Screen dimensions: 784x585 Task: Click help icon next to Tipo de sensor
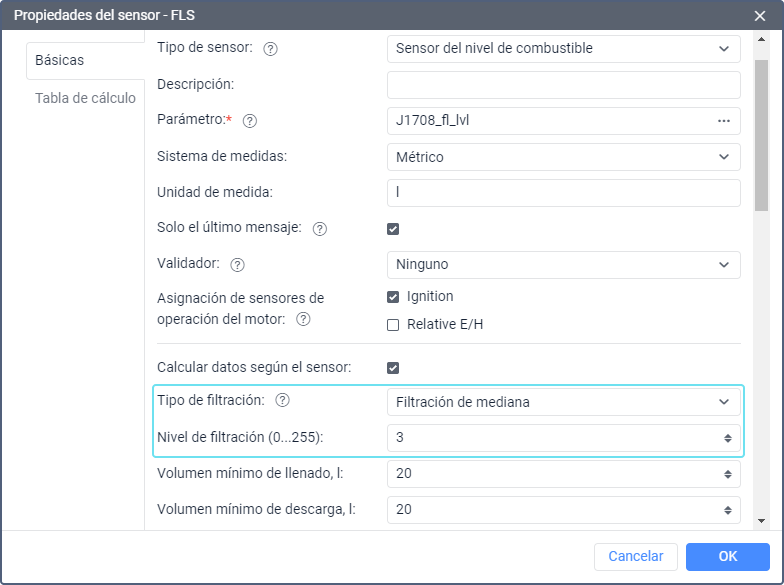pos(270,48)
